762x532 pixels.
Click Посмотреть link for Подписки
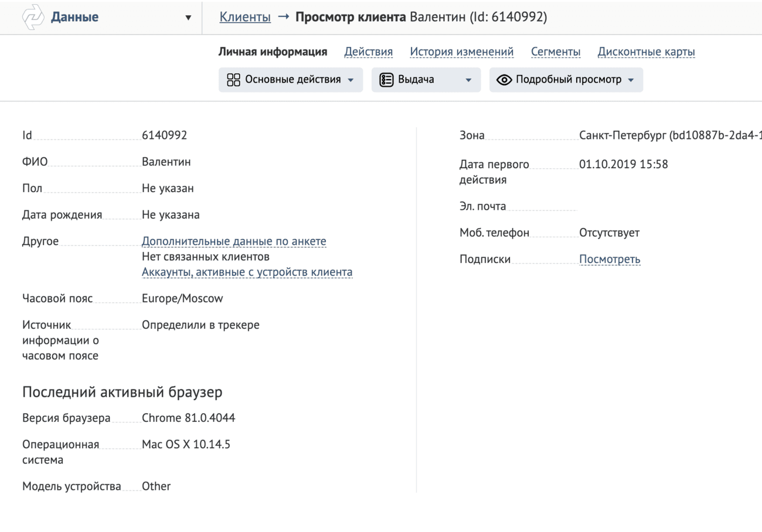(x=610, y=259)
